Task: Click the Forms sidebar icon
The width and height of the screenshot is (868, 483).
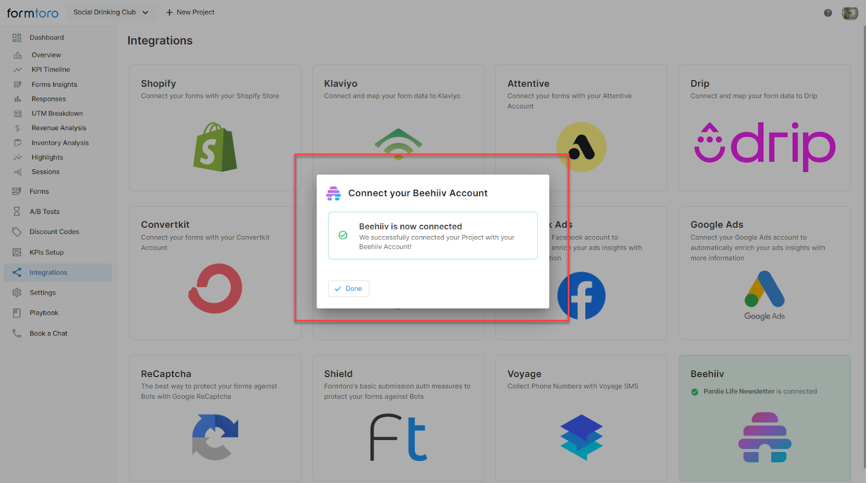Action: [x=17, y=192]
